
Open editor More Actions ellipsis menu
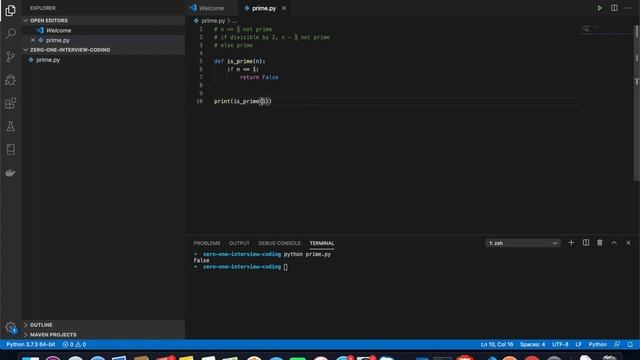[629, 8]
